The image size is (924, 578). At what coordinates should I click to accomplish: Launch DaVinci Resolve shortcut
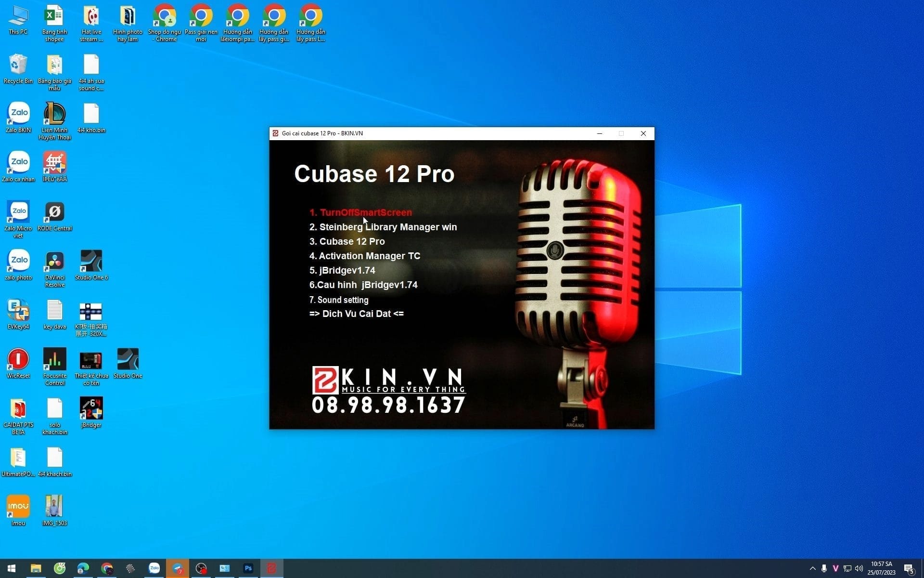(x=54, y=268)
